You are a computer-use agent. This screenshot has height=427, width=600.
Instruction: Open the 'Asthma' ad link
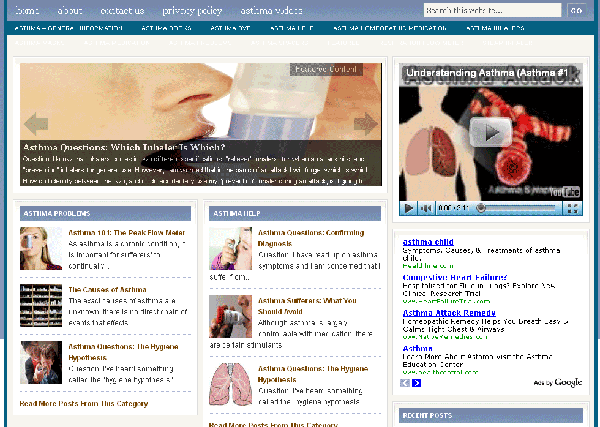[417, 349]
